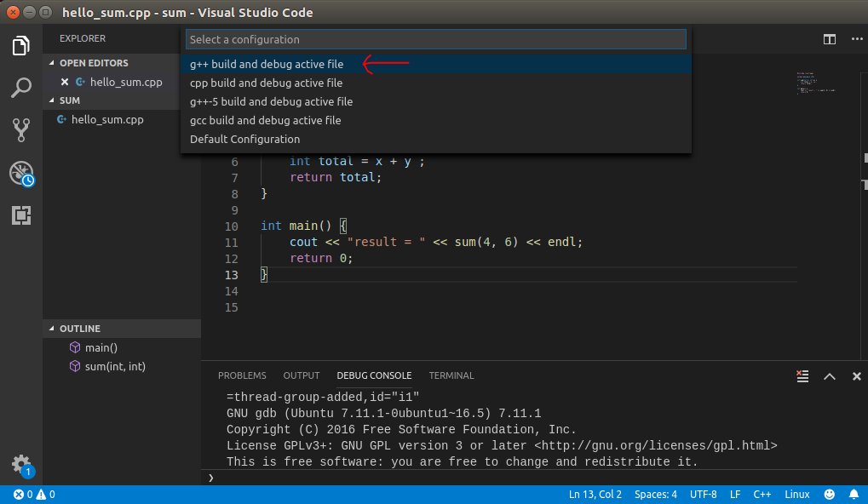This screenshot has width=868, height=504.
Task: Click 'int main() {' code line
Action: point(304,226)
